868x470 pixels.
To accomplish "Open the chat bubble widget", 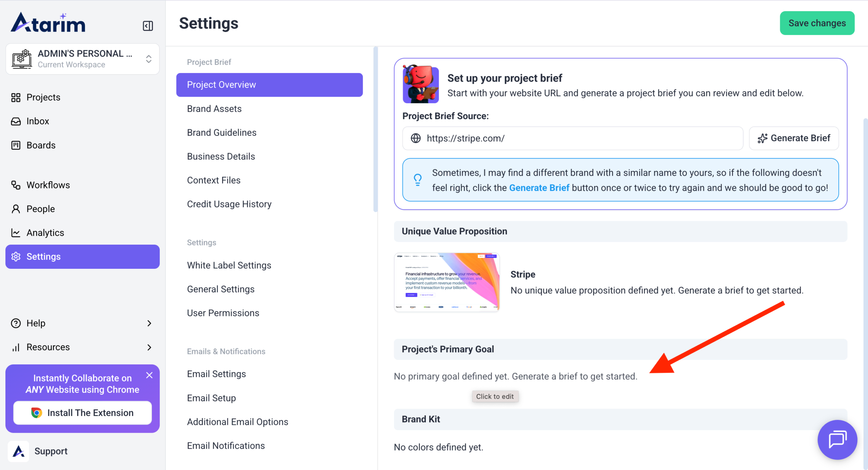I will [837, 439].
